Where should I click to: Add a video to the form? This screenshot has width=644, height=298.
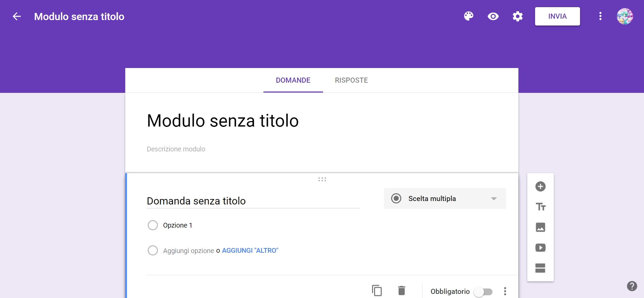click(x=541, y=248)
